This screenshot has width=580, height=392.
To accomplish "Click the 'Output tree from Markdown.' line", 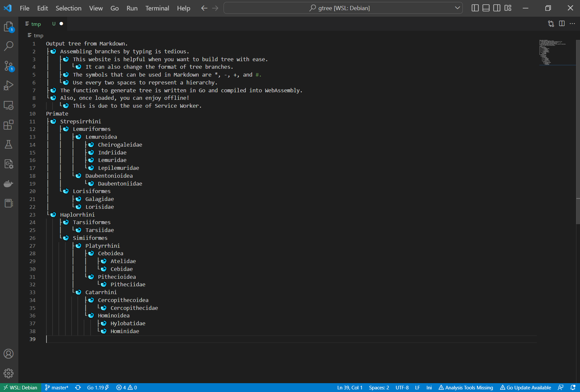I will (x=87, y=44).
